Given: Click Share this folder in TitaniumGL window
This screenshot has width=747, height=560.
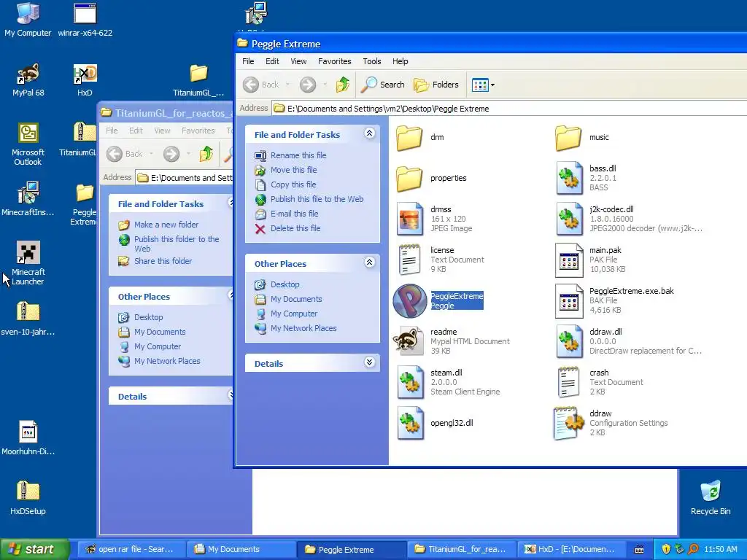Looking at the screenshot, I should click(163, 261).
